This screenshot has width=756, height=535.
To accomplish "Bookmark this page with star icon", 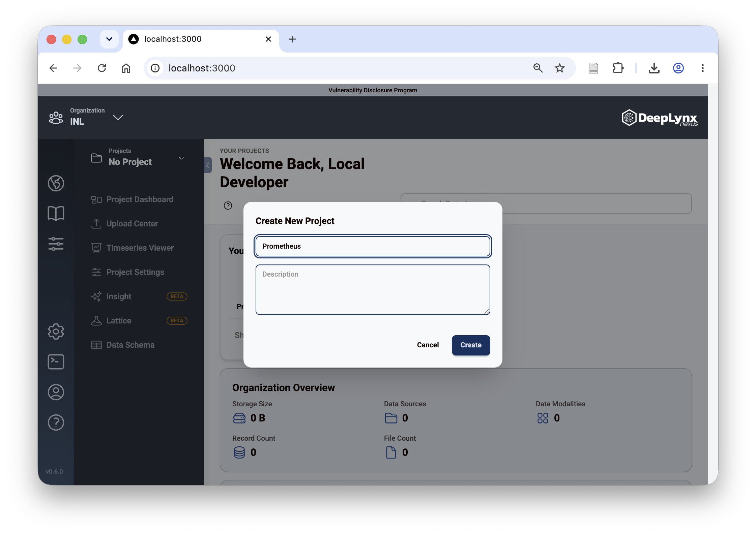I will tap(560, 68).
